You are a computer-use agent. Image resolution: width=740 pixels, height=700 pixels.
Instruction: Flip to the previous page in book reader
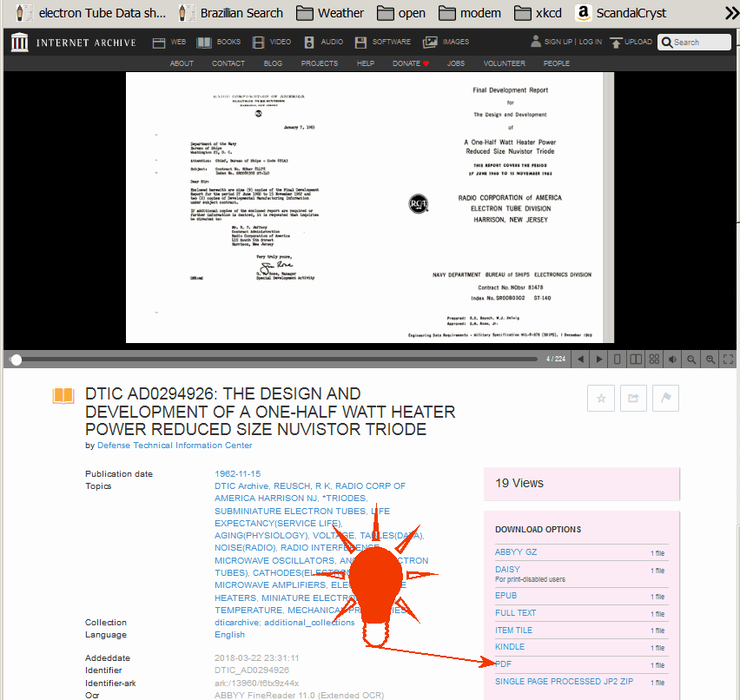[580, 360]
